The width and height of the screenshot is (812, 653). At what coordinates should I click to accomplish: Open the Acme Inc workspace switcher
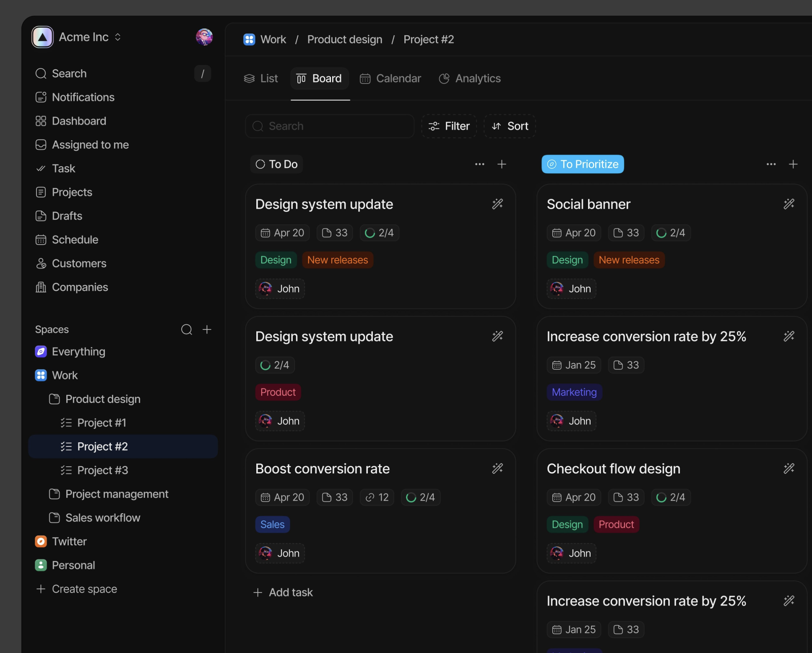[x=77, y=37]
